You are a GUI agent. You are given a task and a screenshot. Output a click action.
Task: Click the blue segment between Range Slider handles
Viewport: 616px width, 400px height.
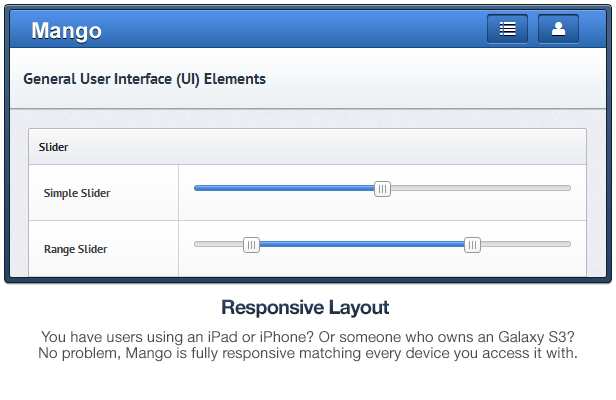point(360,244)
